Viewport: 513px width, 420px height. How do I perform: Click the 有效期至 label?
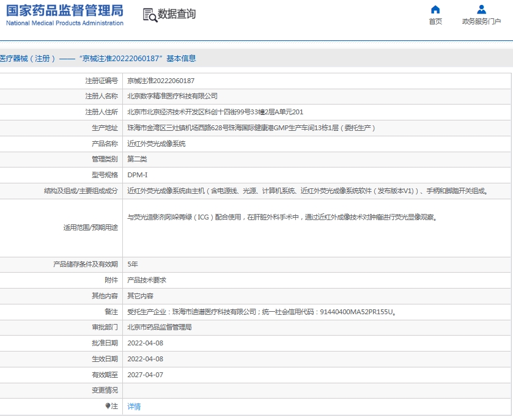[x=105, y=375]
